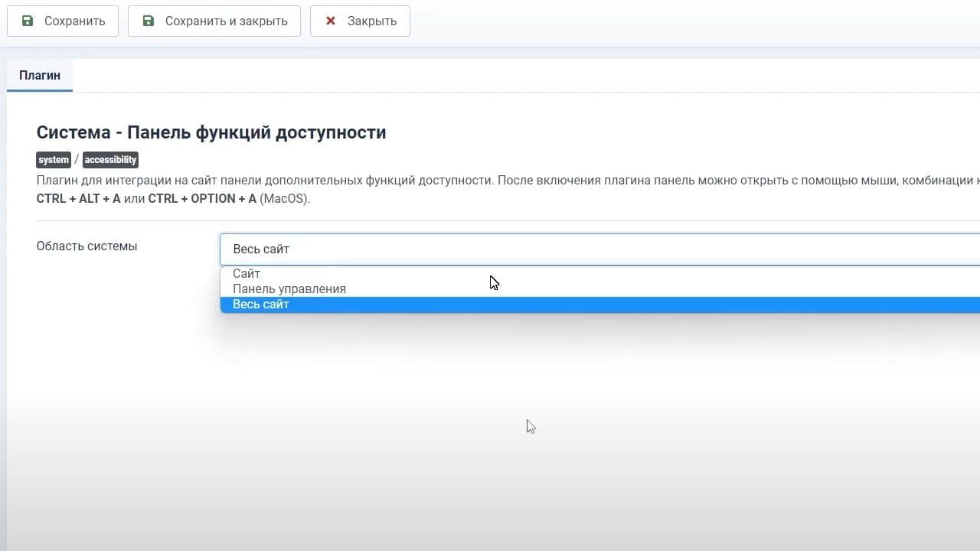Screen dimensions: 980x551
Task: Click the accessibility badge
Action: (x=110, y=160)
